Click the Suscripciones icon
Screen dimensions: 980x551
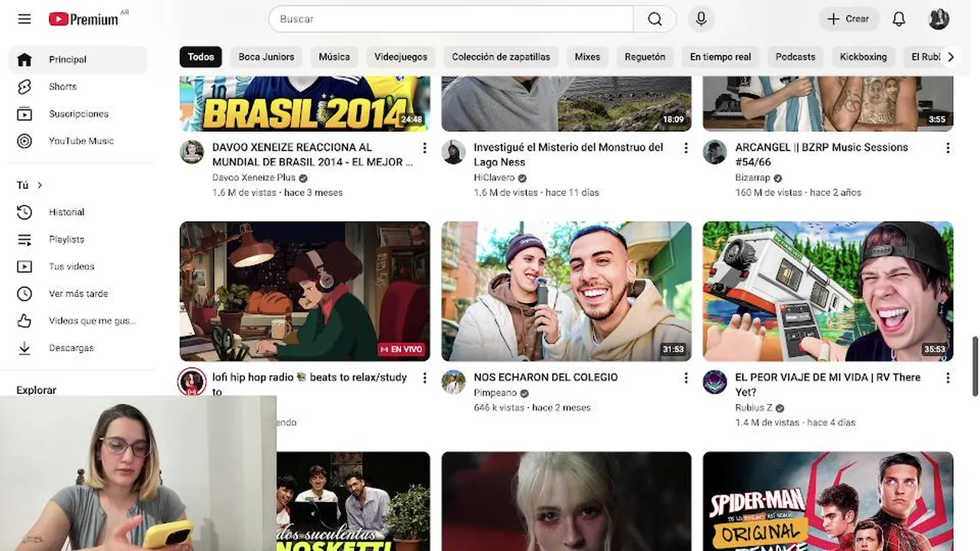[x=24, y=114]
